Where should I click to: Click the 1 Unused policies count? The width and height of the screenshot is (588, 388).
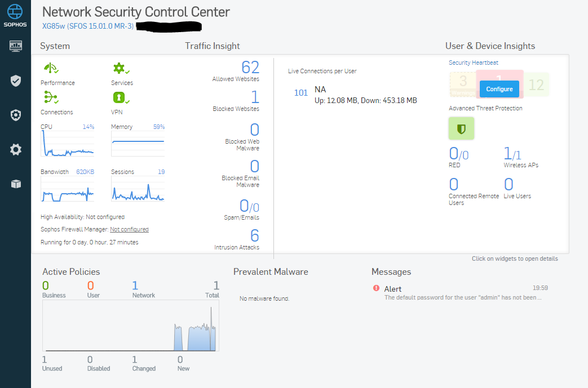[45, 359]
